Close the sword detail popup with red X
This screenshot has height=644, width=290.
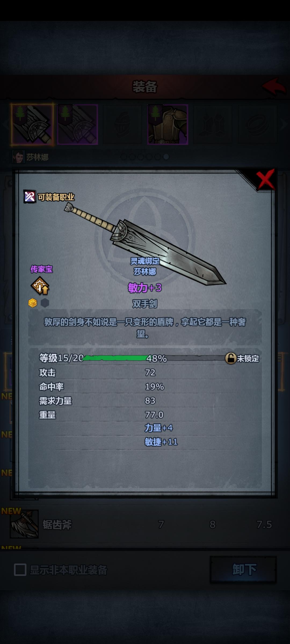(x=265, y=179)
